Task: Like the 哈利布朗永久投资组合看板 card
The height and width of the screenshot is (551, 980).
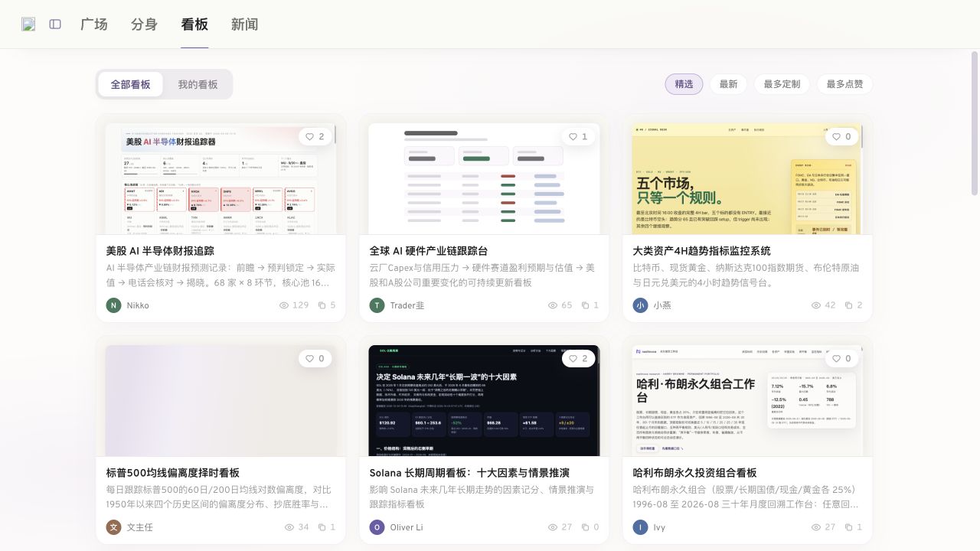Action: point(841,358)
